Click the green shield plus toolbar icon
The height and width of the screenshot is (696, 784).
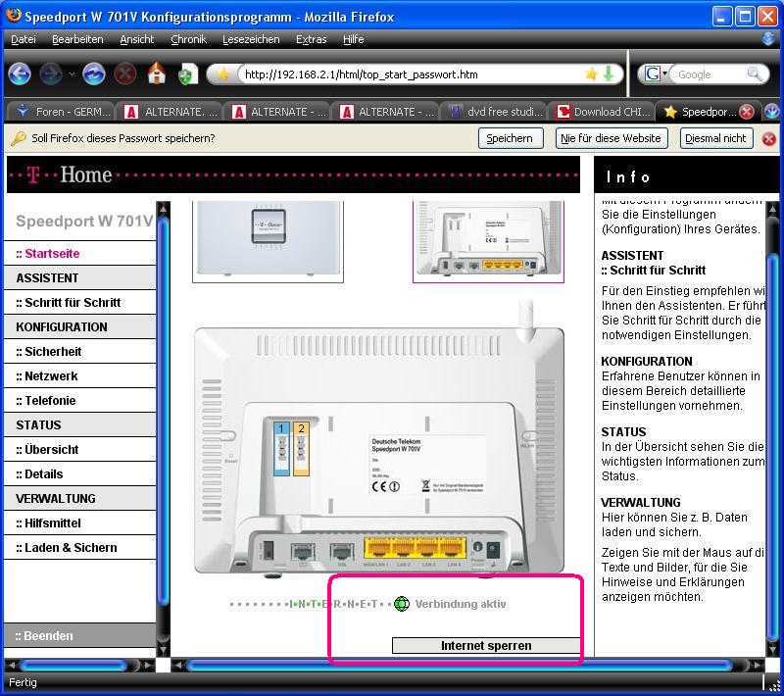coord(188,75)
